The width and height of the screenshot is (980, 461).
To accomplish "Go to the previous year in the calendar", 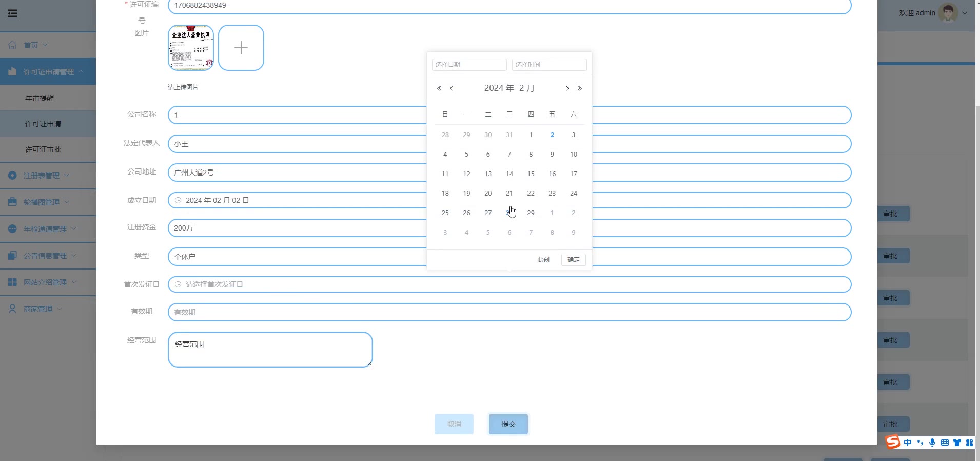I will (x=439, y=88).
